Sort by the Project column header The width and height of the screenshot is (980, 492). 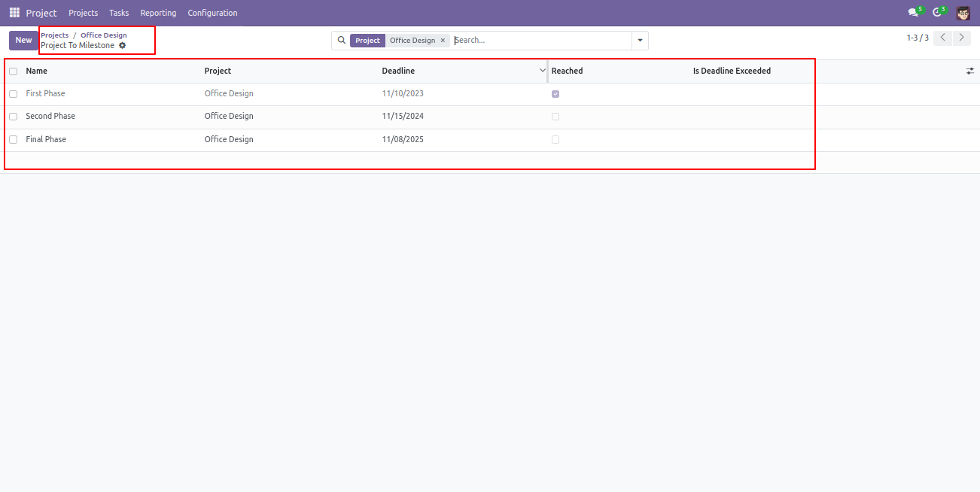[218, 71]
